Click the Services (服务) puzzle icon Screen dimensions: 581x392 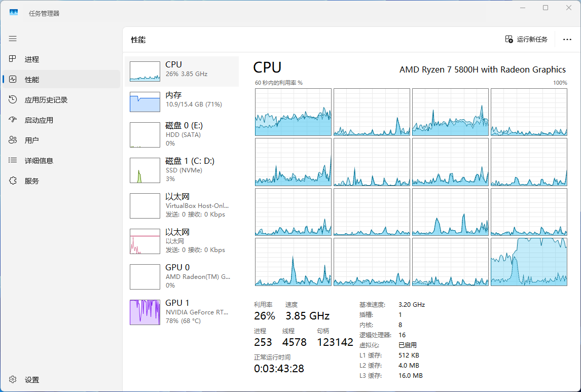(13, 181)
